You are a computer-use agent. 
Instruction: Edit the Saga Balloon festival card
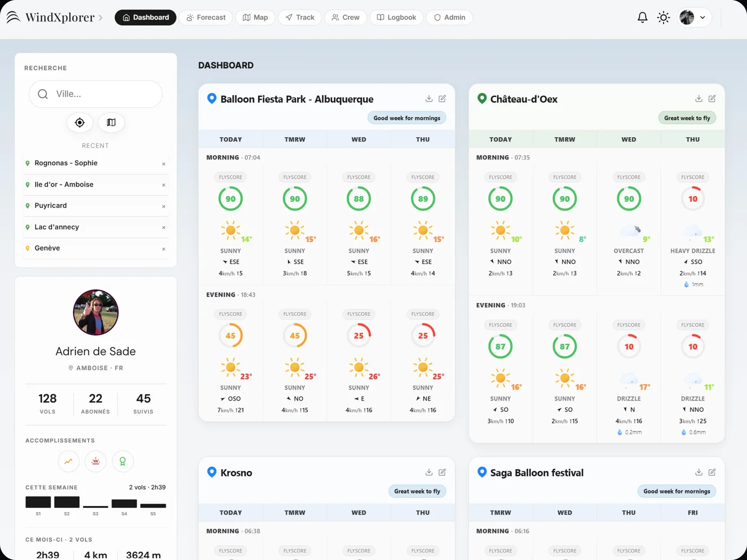click(x=712, y=472)
